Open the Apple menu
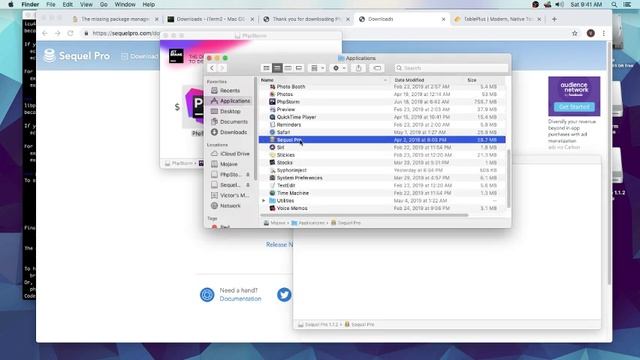The width and height of the screenshot is (640, 360). click(11, 4)
